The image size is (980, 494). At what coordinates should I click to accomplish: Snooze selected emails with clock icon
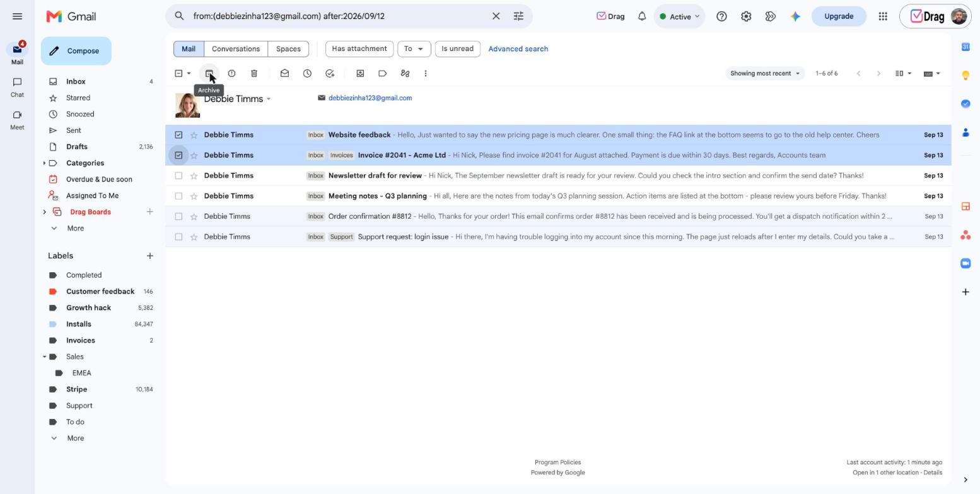click(x=307, y=74)
